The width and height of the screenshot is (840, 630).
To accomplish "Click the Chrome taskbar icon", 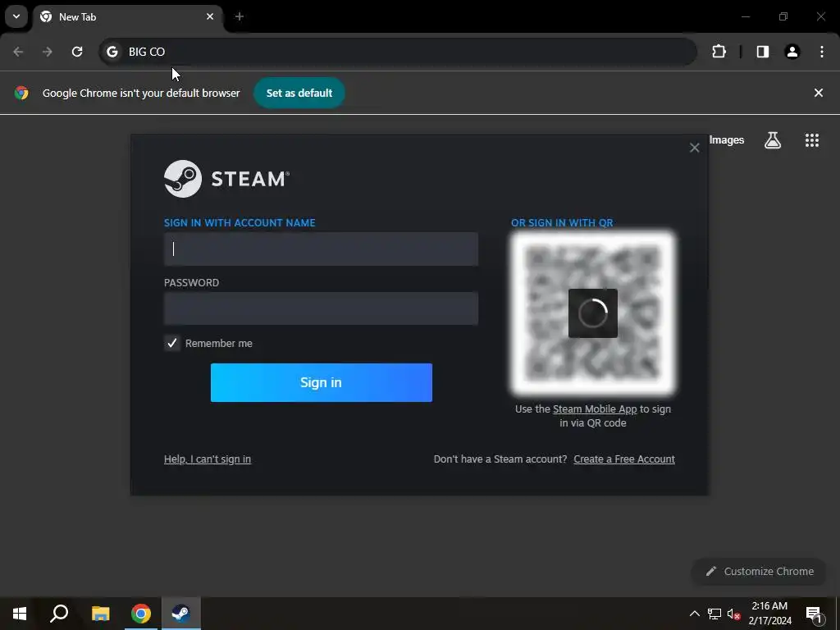I will click(x=141, y=614).
